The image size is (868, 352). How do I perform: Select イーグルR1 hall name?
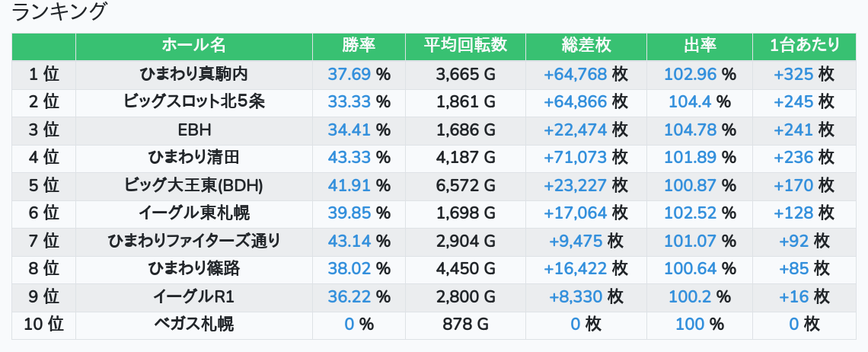(x=194, y=297)
